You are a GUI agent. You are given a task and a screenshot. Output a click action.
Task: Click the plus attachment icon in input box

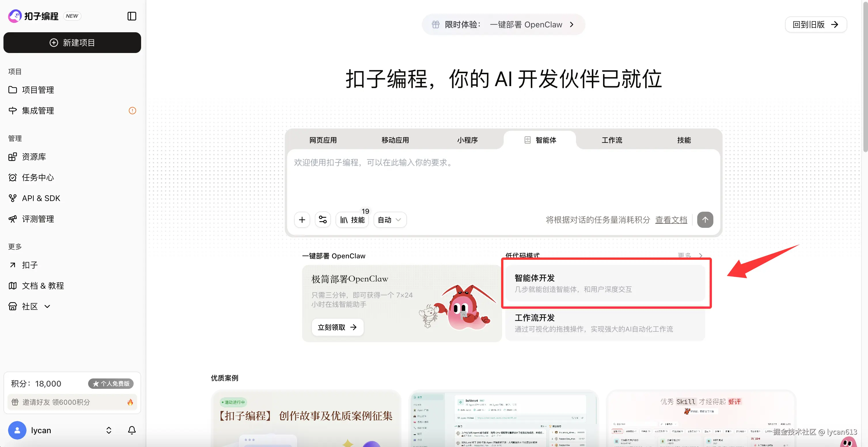(x=302, y=220)
